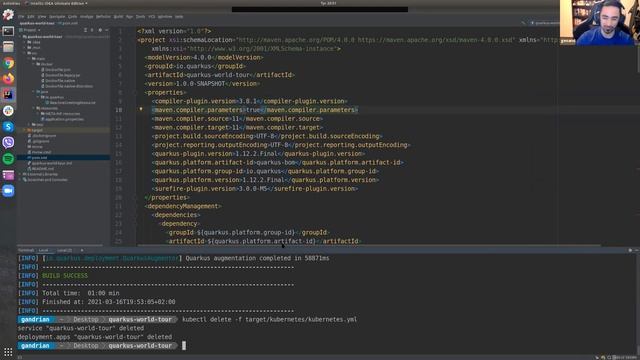Click Activities in the top bar
The image size is (640, 360).
10,3
